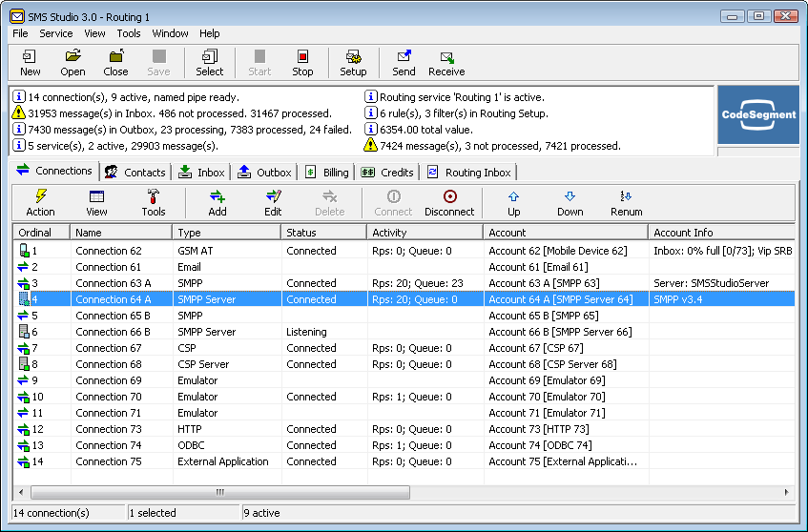Click the CodeSegment logo banner
808x532 pixels.
[757, 114]
